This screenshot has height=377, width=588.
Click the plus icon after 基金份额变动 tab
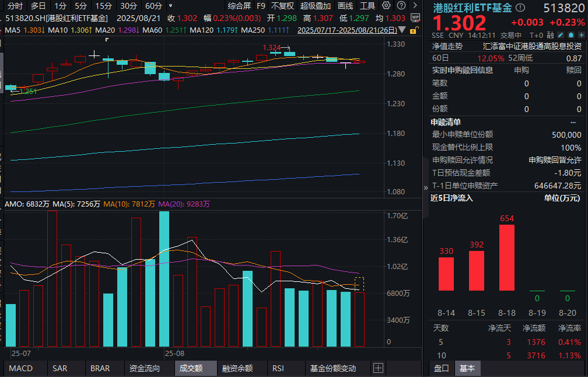coord(378,368)
